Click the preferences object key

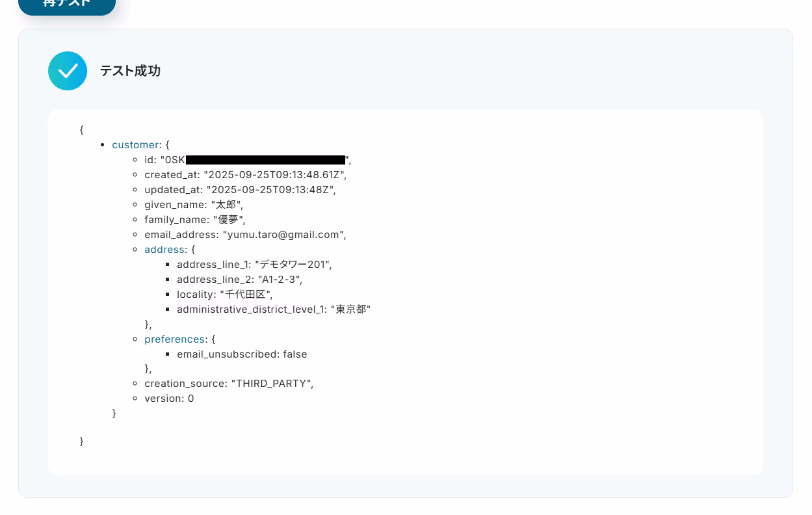click(x=174, y=339)
